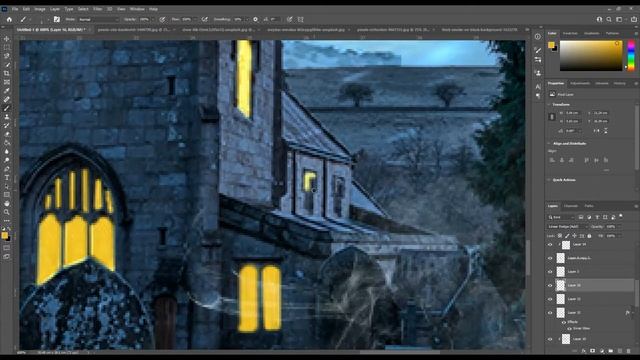Collapse the Transform section
The image size is (640, 360).
pos(549,104)
